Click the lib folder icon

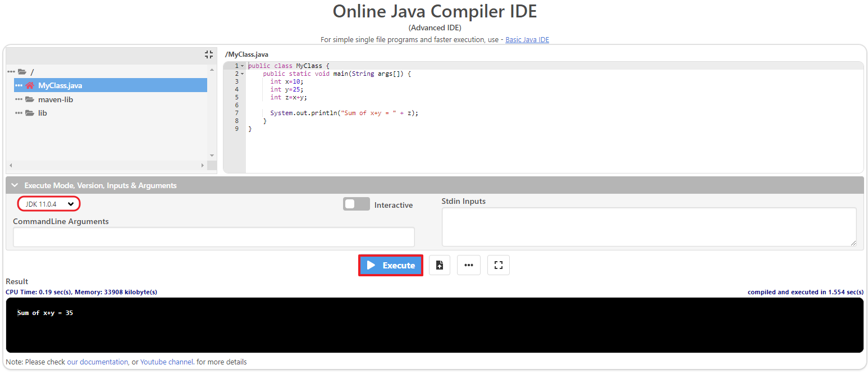(30, 113)
